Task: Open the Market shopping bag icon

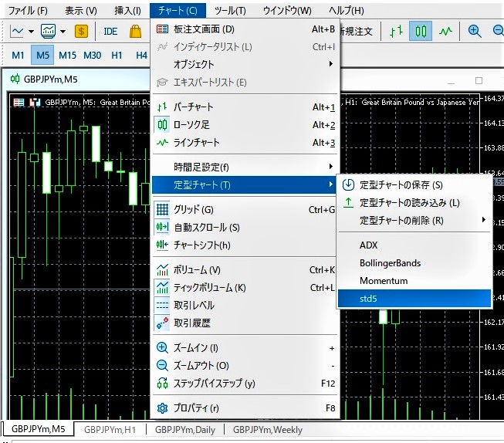Action: (x=136, y=32)
